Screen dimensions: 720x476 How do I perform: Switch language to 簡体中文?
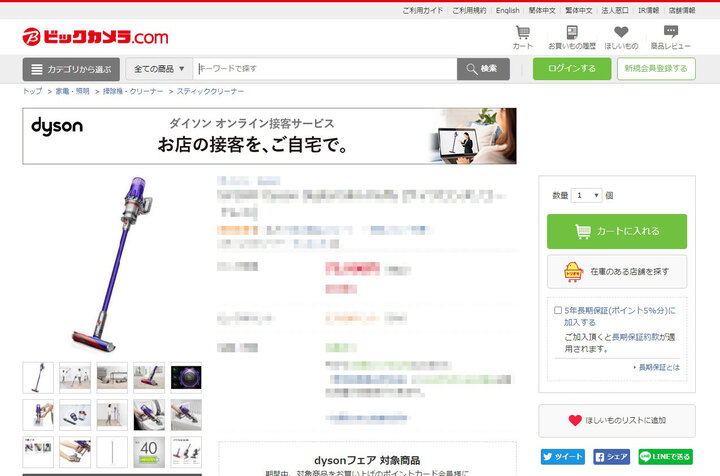(542, 11)
